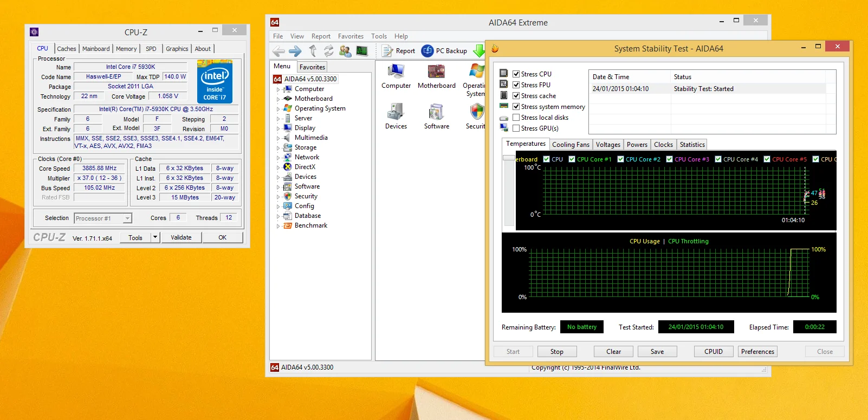Expand the Operating System tree node
Image resolution: width=868 pixels, height=420 pixels.
[278, 109]
